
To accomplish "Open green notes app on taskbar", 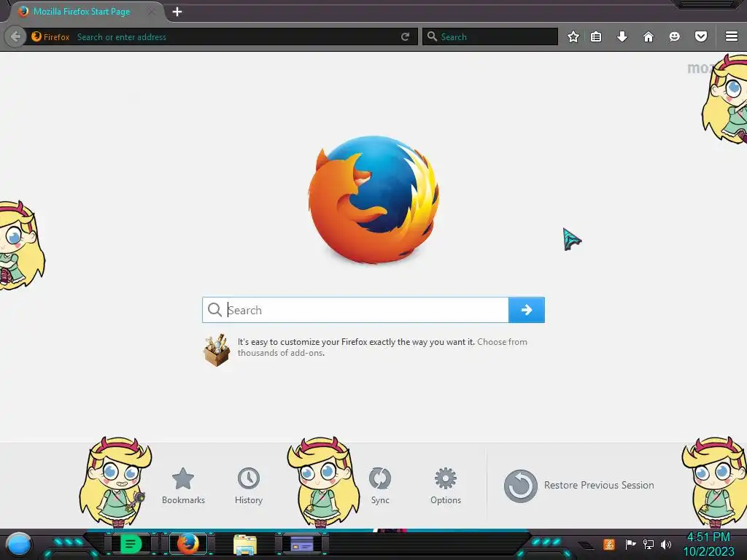I will [x=131, y=544].
